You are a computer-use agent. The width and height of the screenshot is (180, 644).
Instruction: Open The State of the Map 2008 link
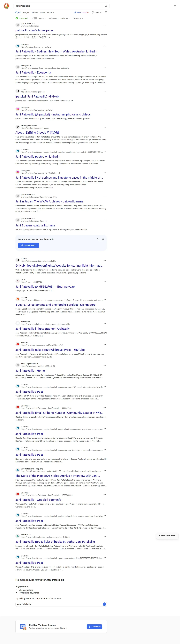[58, 476]
